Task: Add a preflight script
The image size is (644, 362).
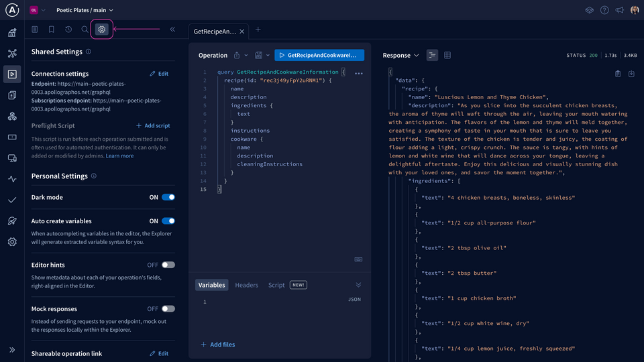Action: 153,125
